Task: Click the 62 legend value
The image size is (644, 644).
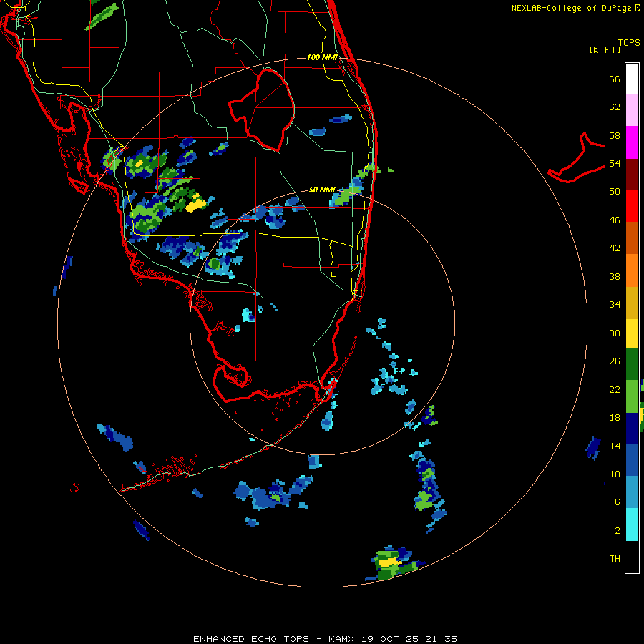Action: click(615, 107)
